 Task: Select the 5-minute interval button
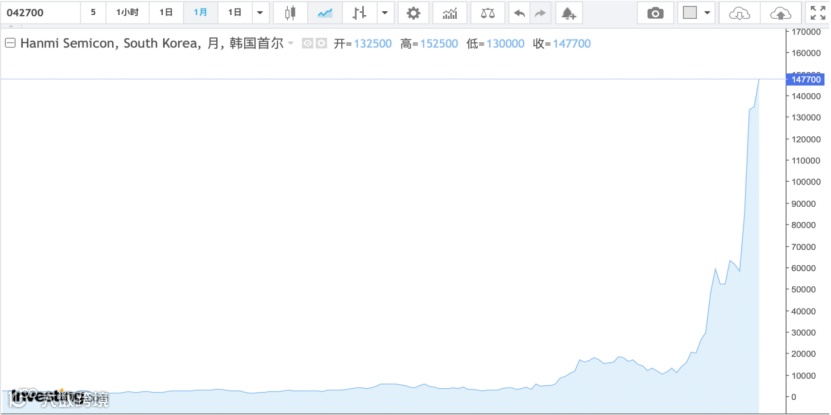click(93, 13)
